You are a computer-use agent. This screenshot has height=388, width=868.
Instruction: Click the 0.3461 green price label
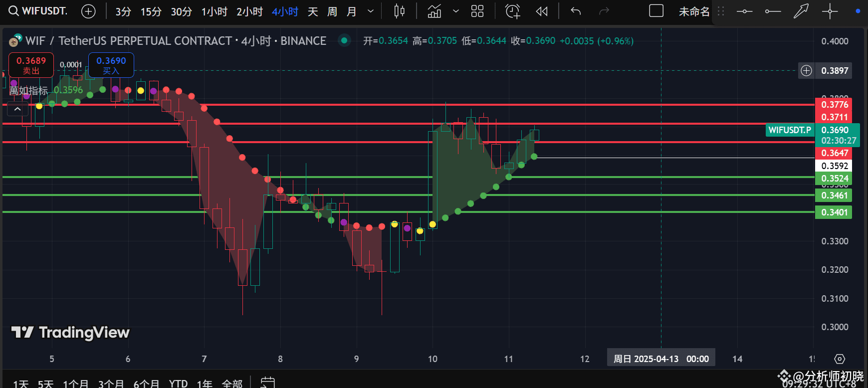835,195
